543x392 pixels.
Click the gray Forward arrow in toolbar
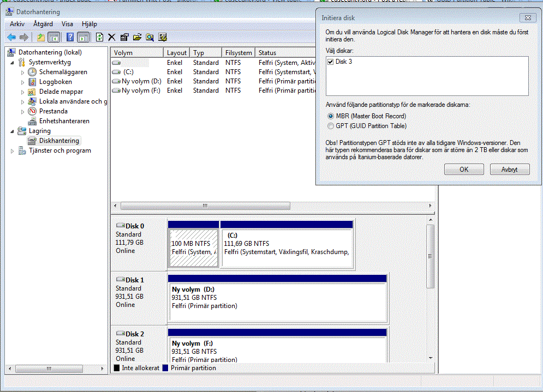24,37
